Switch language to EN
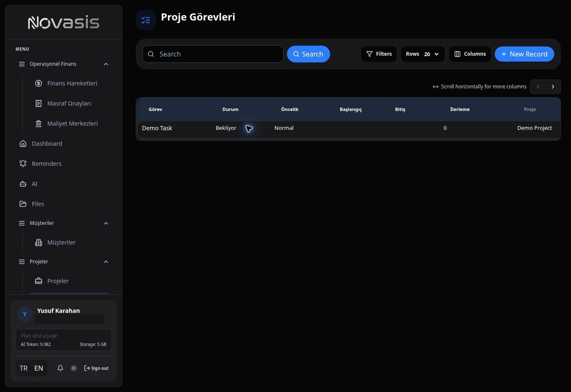 point(39,368)
